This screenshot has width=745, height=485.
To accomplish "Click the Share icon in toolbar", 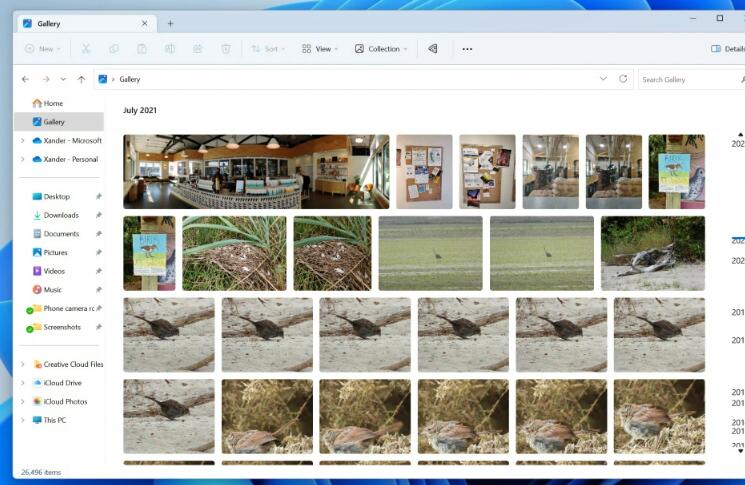I will pos(198,49).
